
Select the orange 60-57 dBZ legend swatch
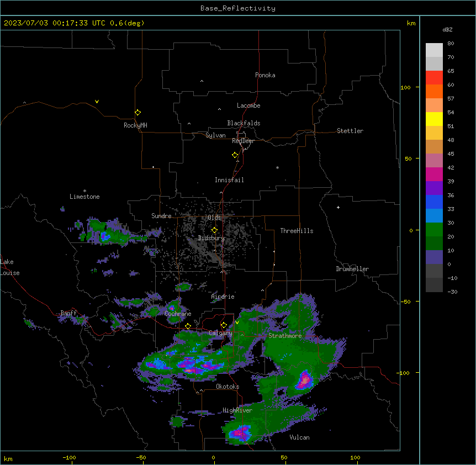[x=434, y=92]
